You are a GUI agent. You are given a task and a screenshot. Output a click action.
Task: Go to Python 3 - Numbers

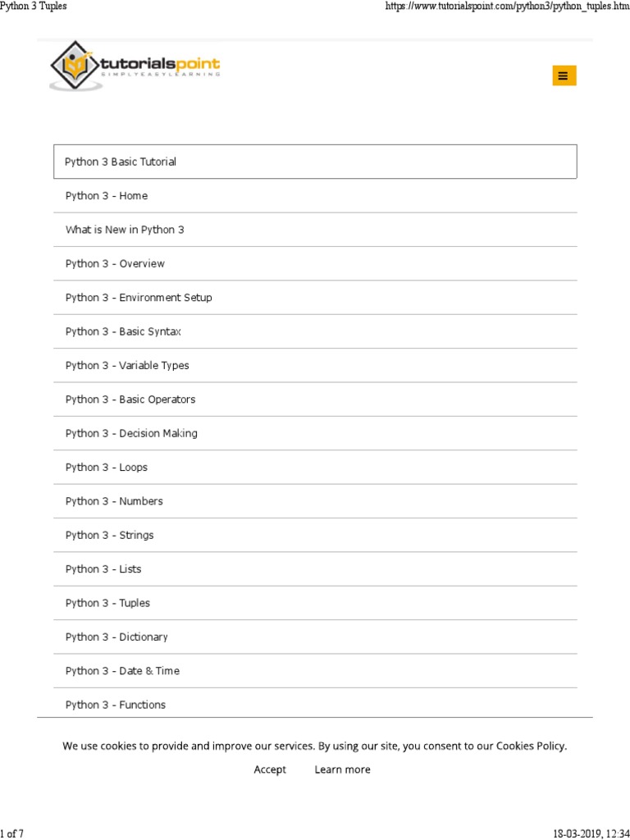pyautogui.click(x=114, y=501)
